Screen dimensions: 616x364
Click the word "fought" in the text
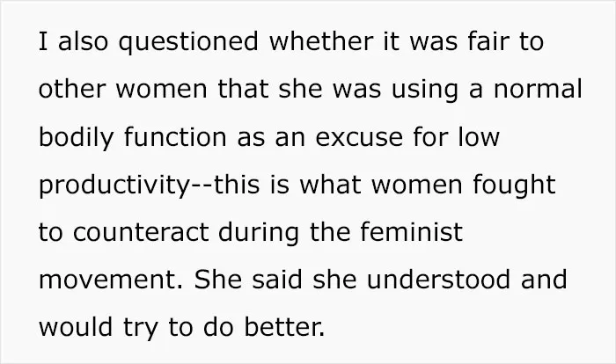514,186
